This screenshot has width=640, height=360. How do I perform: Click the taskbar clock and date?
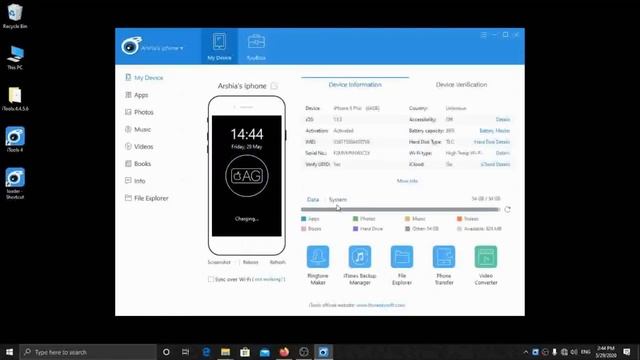point(606,352)
